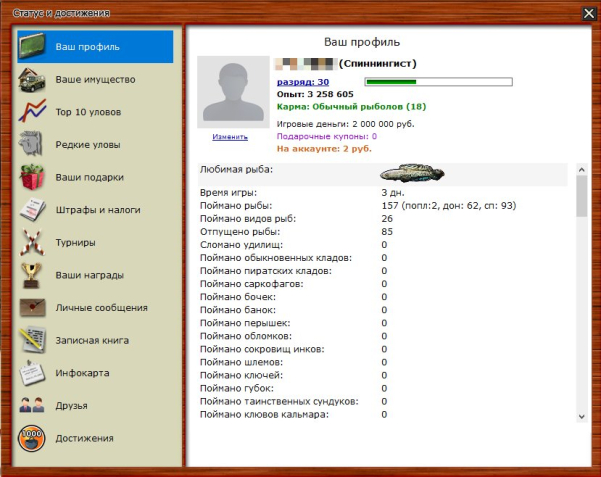
Task: Click the Top 10 уловов chart icon
Action: pos(34,112)
